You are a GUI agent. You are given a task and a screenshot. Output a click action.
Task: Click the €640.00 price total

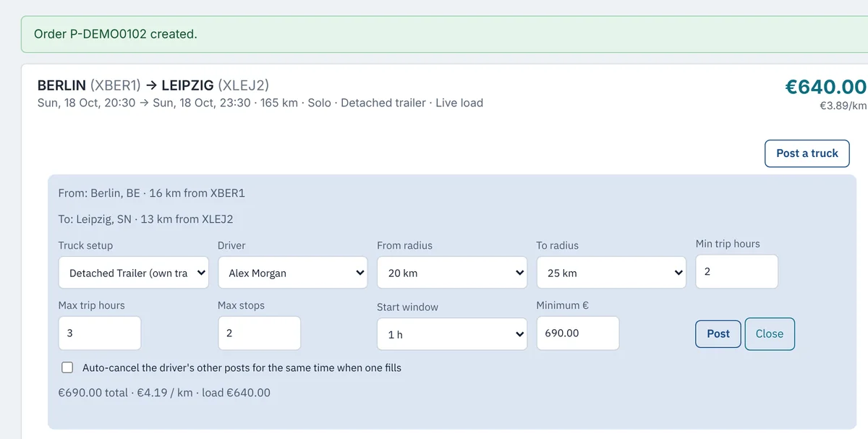(x=825, y=87)
